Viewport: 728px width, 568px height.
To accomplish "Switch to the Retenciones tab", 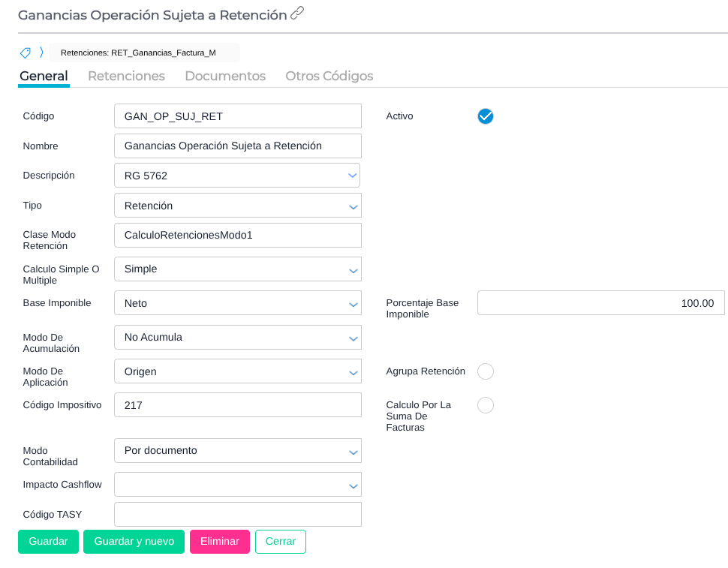I will [x=126, y=76].
